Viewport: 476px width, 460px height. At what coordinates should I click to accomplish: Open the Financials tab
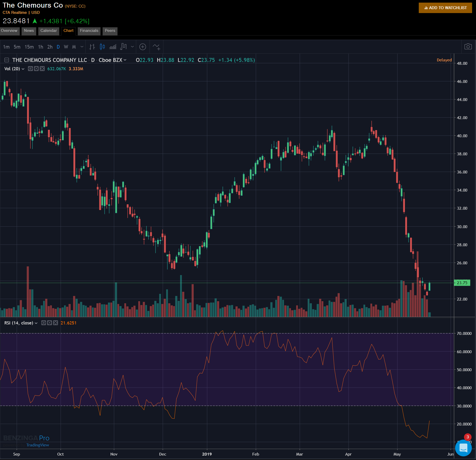89,31
